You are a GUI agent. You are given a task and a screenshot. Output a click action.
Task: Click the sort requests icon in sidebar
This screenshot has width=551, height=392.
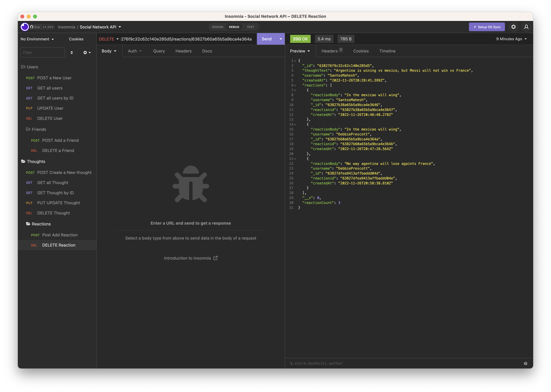[x=72, y=52]
